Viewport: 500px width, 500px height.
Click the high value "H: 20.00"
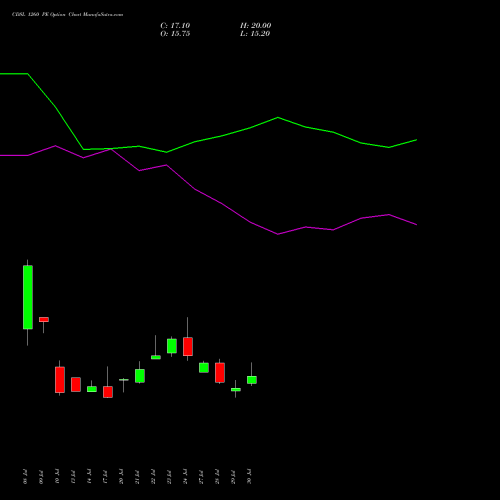(x=255, y=26)
